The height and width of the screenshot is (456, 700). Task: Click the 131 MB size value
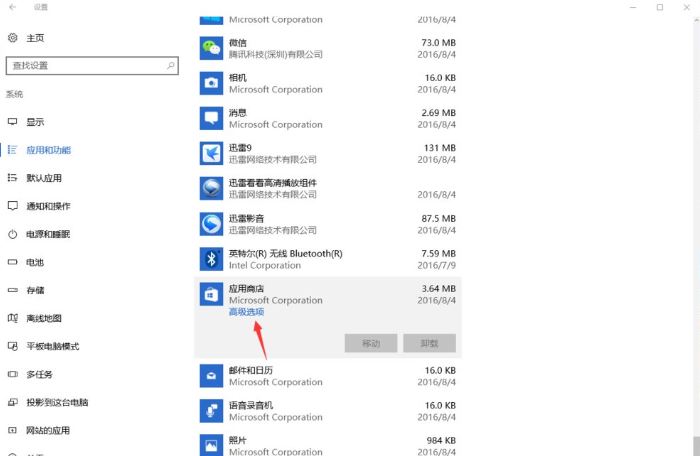tap(440, 148)
